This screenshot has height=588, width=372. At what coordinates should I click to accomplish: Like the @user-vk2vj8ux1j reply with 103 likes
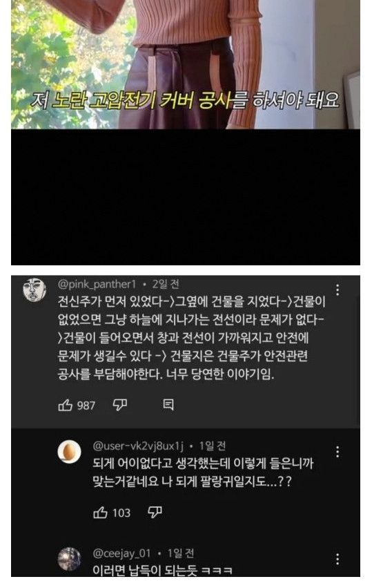coord(100,512)
